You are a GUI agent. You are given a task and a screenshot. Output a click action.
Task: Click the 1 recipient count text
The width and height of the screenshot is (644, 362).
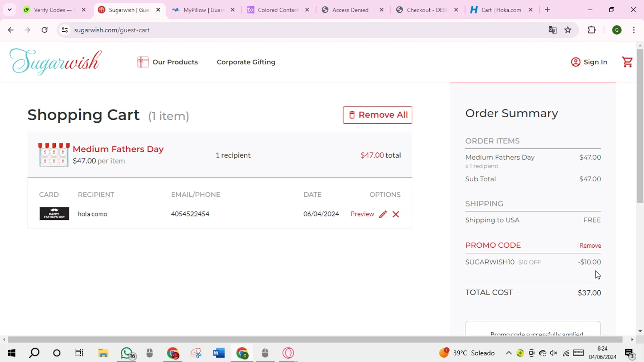tap(233, 155)
